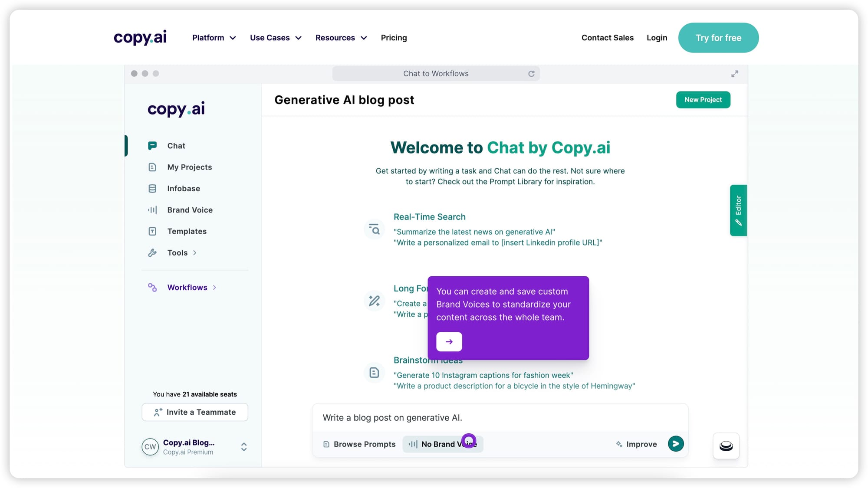
Task: Click the Editor side panel icon
Action: [738, 210]
